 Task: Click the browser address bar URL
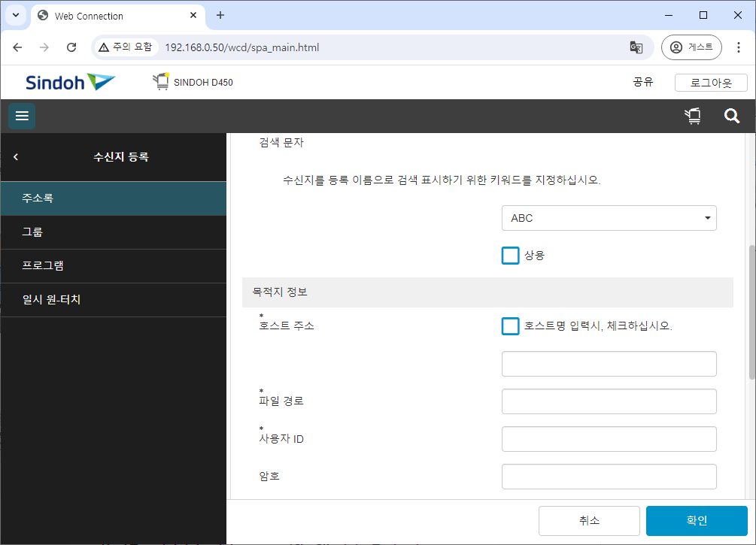pos(242,47)
